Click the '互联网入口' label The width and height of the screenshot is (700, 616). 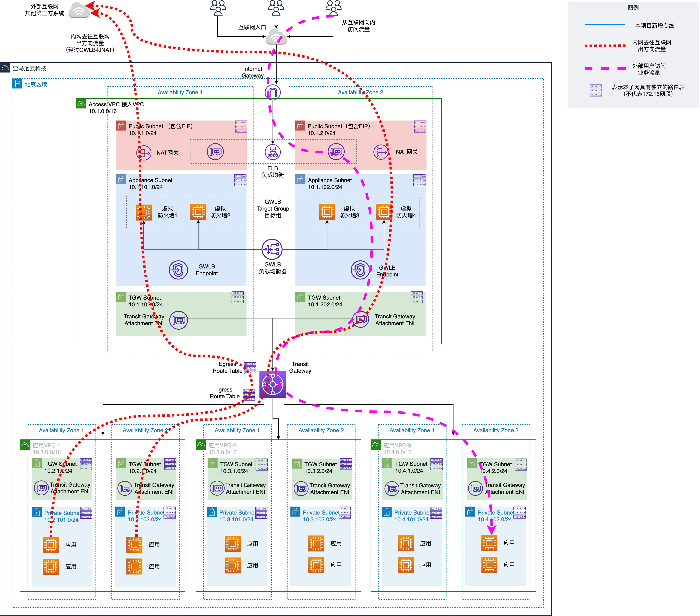tap(252, 27)
